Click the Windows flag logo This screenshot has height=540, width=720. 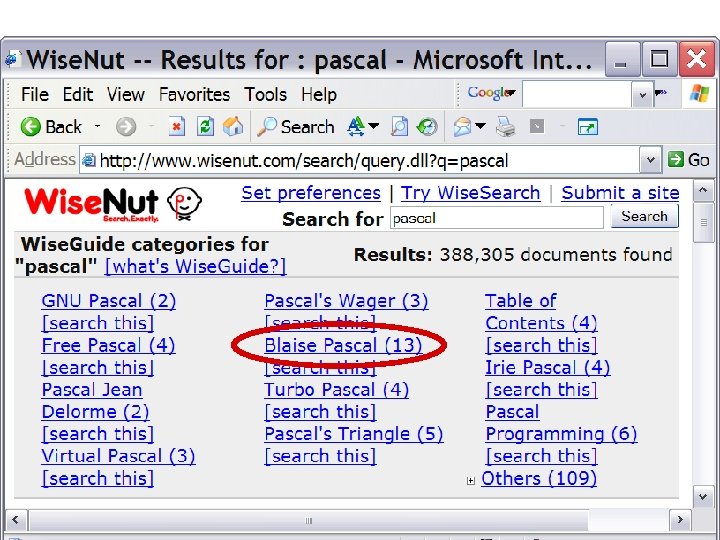(x=699, y=93)
